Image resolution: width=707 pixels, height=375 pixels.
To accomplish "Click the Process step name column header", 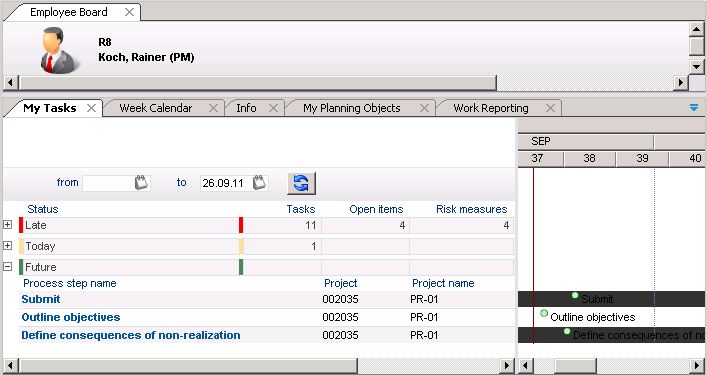I will [69, 283].
